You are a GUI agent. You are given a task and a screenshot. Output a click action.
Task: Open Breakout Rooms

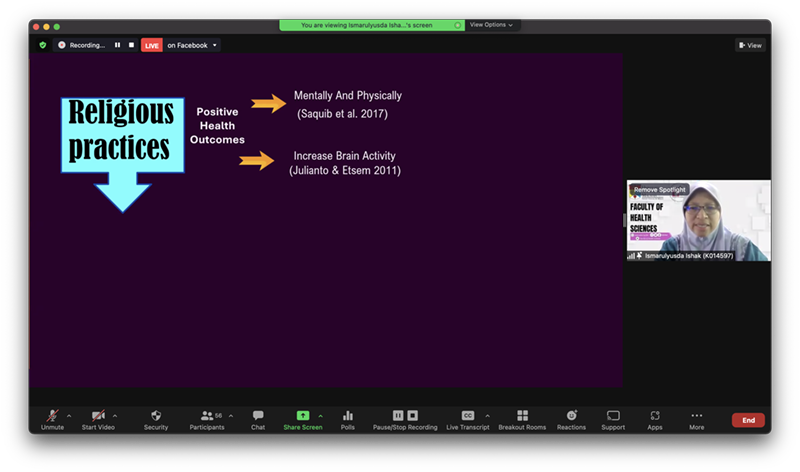(x=522, y=416)
